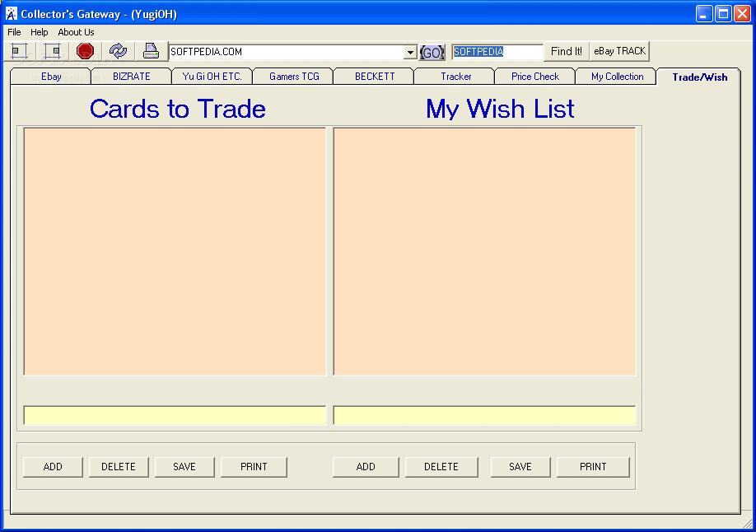Open the Yu Gi OH ETC. tab
Screen dimensions: 756x532
[212, 77]
